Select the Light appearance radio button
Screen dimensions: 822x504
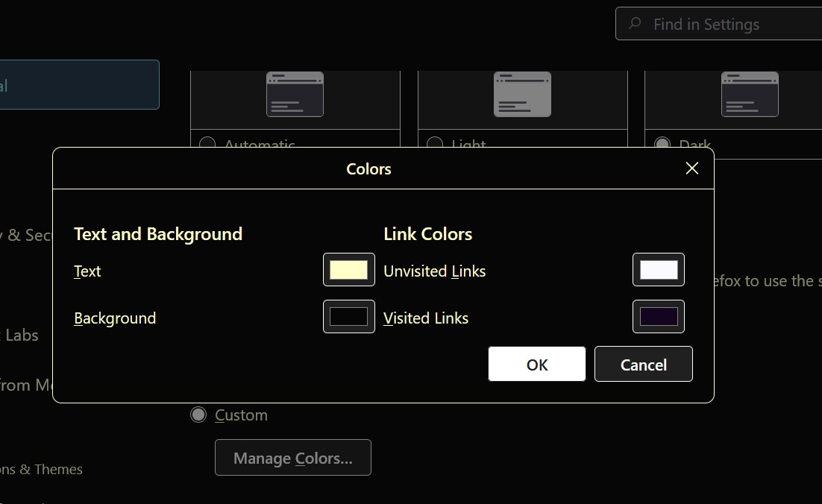click(x=435, y=142)
